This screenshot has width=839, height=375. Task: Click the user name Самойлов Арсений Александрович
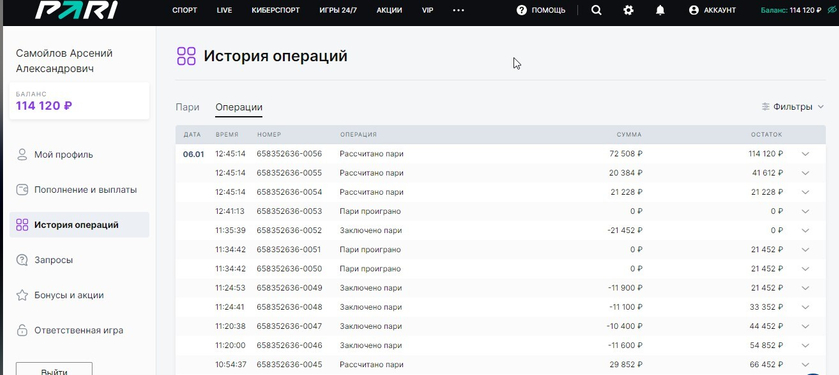(x=64, y=61)
